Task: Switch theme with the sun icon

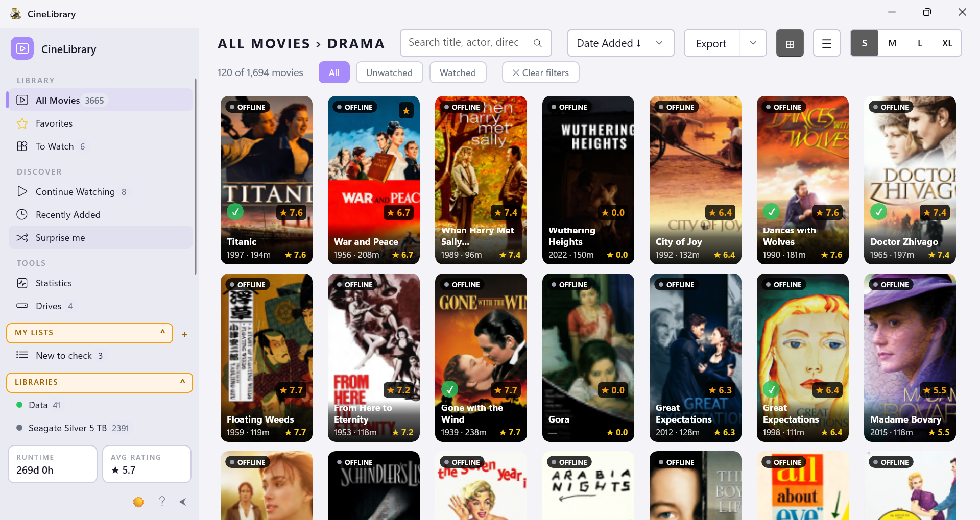Action: (x=138, y=502)
